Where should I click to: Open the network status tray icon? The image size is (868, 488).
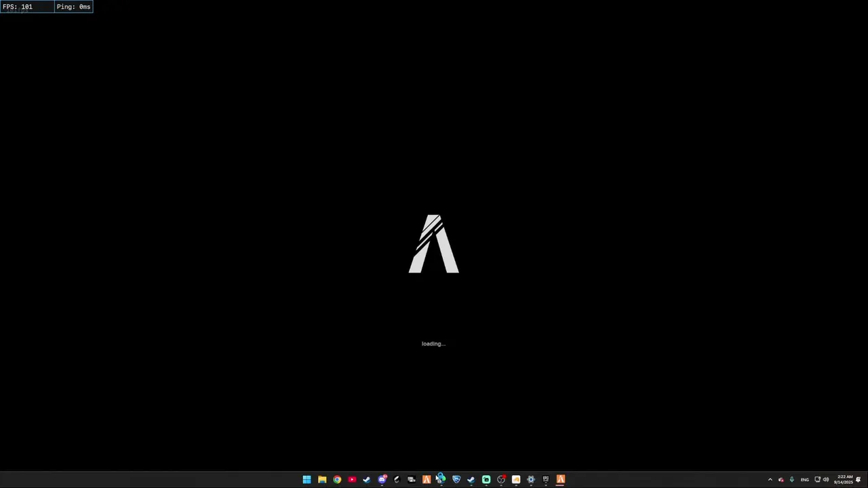coord(818,480)
